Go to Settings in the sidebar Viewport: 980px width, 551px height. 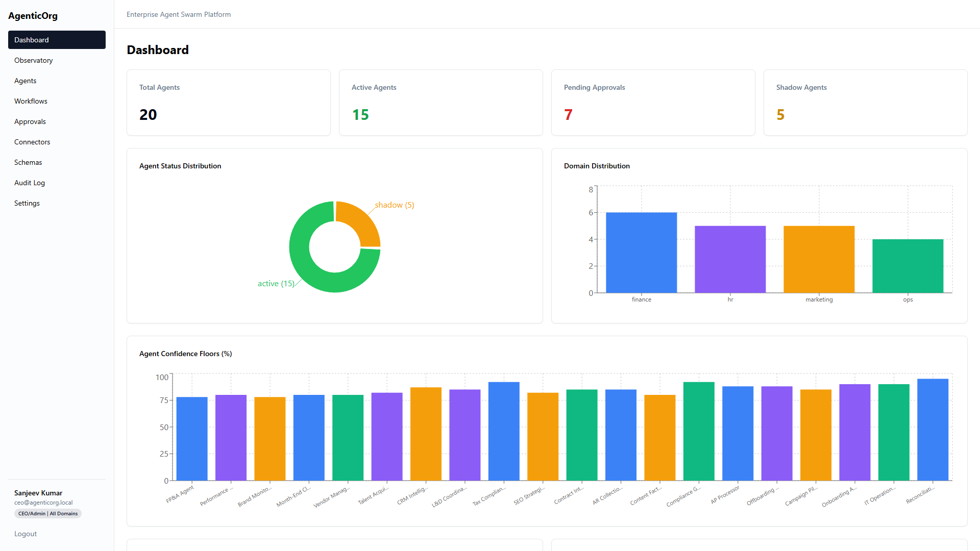coord(27,203)
